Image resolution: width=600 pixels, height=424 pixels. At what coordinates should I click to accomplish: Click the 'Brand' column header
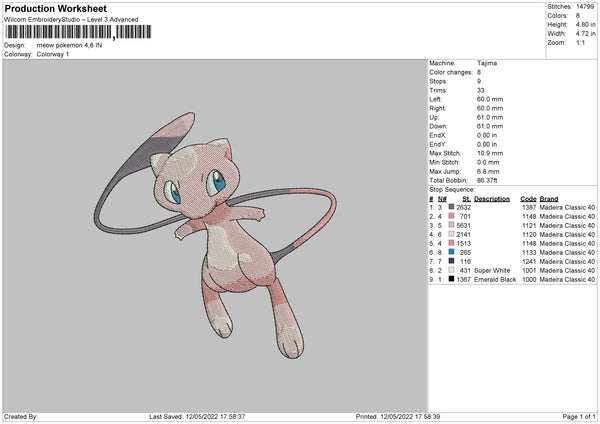pyautogui.click(x=549, y=199)
